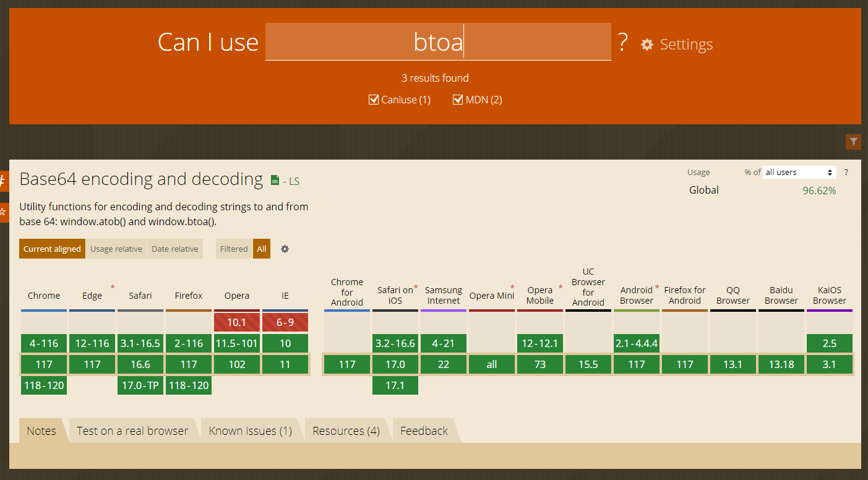Select the Firefox 118-120 cell
This screenshot has width=868, height=480.
pos(189,385)
